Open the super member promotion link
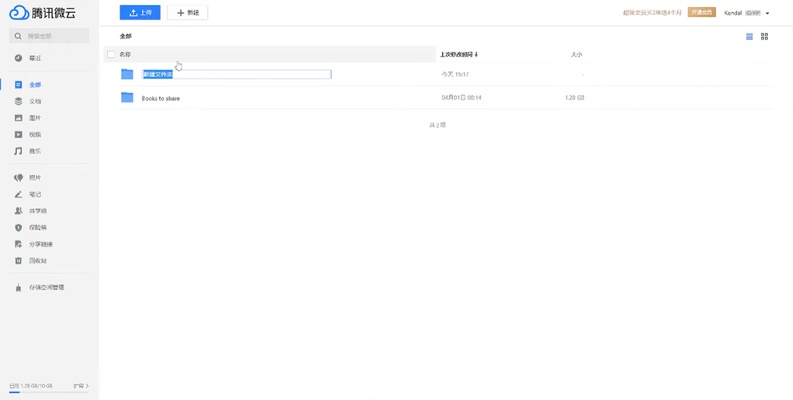 (652, 13)
